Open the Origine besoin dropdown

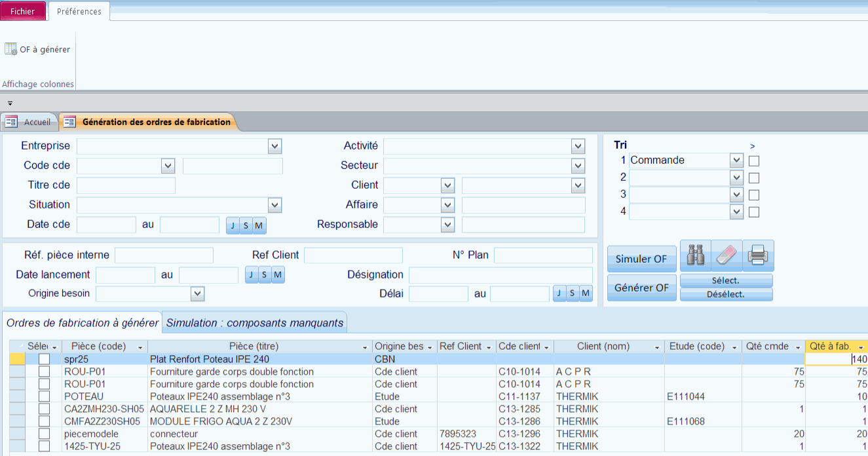point(198,294)
